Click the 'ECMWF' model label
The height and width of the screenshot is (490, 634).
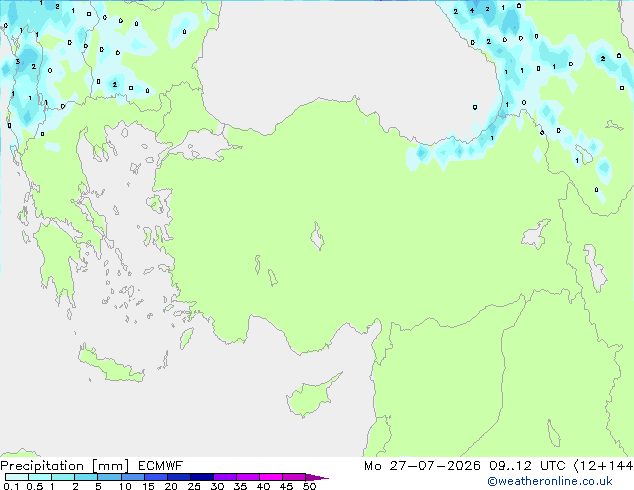[161, 466]
